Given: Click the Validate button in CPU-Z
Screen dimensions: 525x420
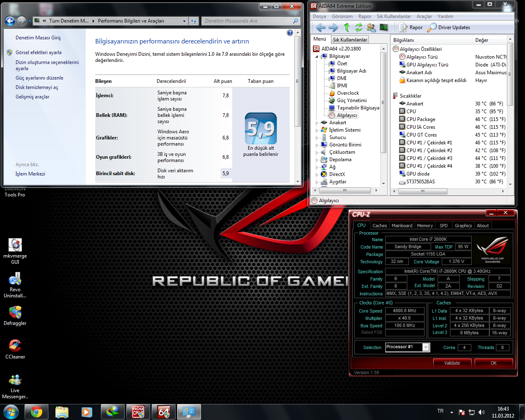Looking at the screenshot, I should 452,363.
